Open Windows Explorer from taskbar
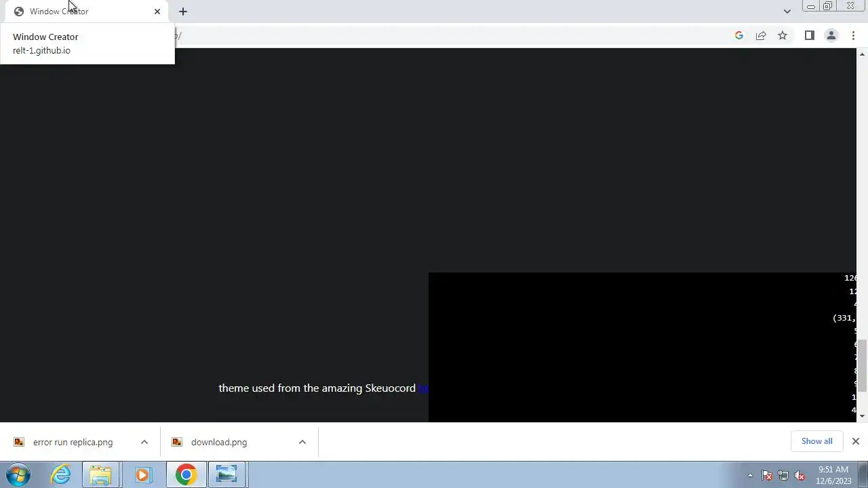 pyautogui.click(x=100, y=474)
